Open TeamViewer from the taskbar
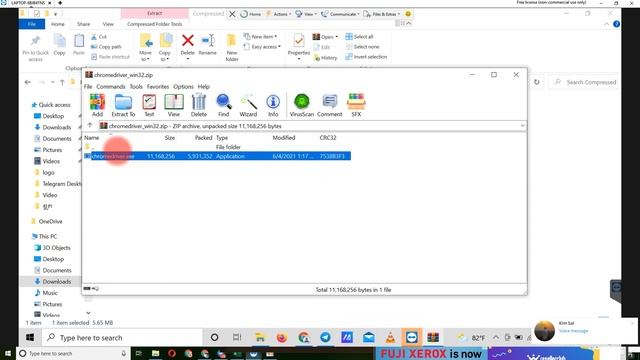 pos(411,337)
